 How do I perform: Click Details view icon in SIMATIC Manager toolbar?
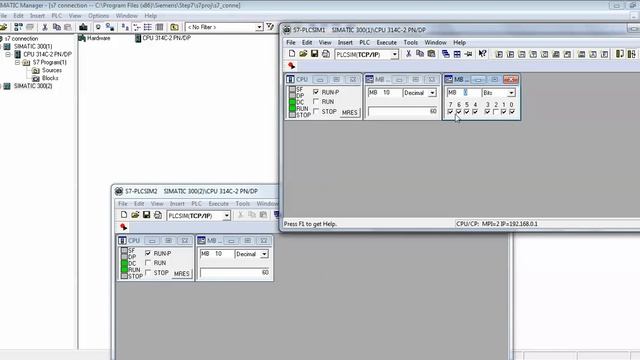click(160, 27)
